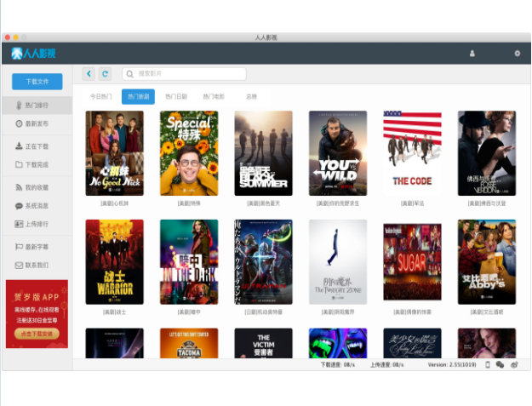The width and height of the screenshot is (532, 406).
Task: Switch to the 总榜 tab
Action: click(x=251, y=97)
